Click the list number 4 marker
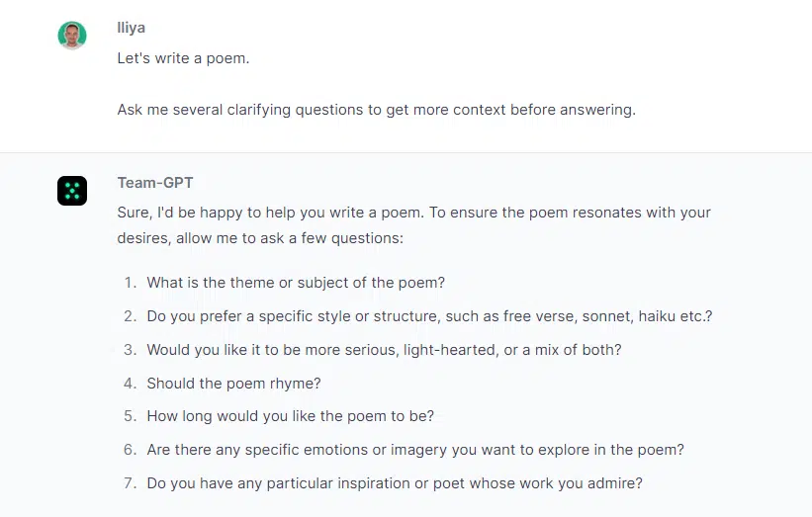Screen dimensions: 812x517 [x=130, y=384]
